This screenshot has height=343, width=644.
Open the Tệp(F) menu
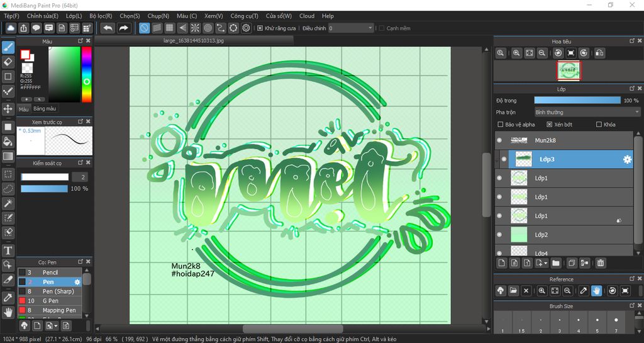click(11, 16)
